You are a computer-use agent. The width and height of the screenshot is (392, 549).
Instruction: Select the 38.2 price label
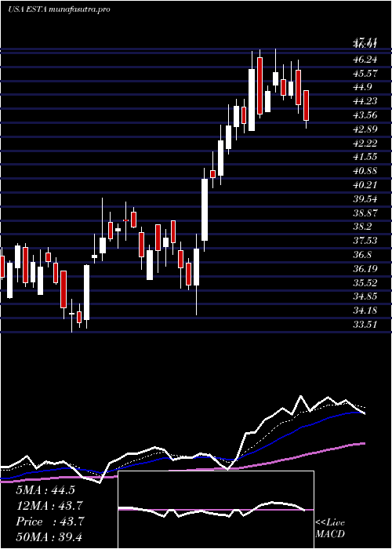(362, 227)
